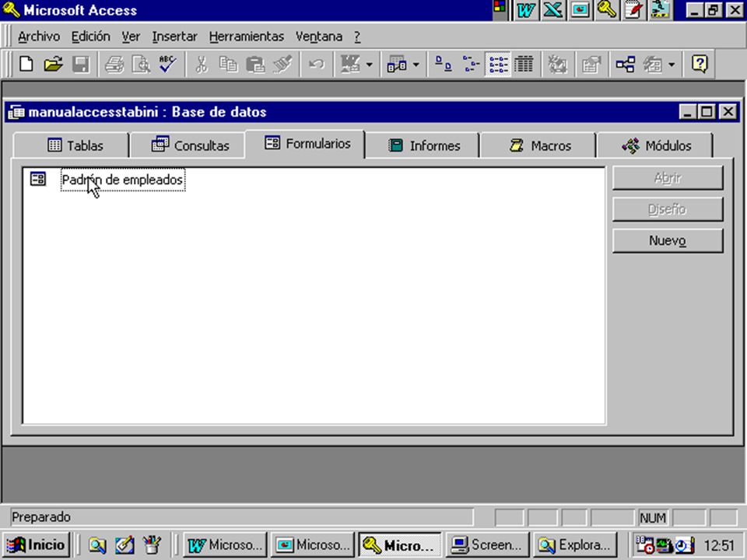Open the Insertar menu
The height and width of the screenshot is (560, 747).
click(174, 37)
